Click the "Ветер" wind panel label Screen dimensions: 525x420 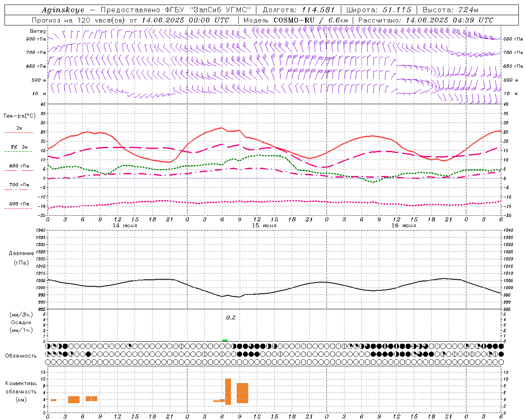(x=38, y=31)
